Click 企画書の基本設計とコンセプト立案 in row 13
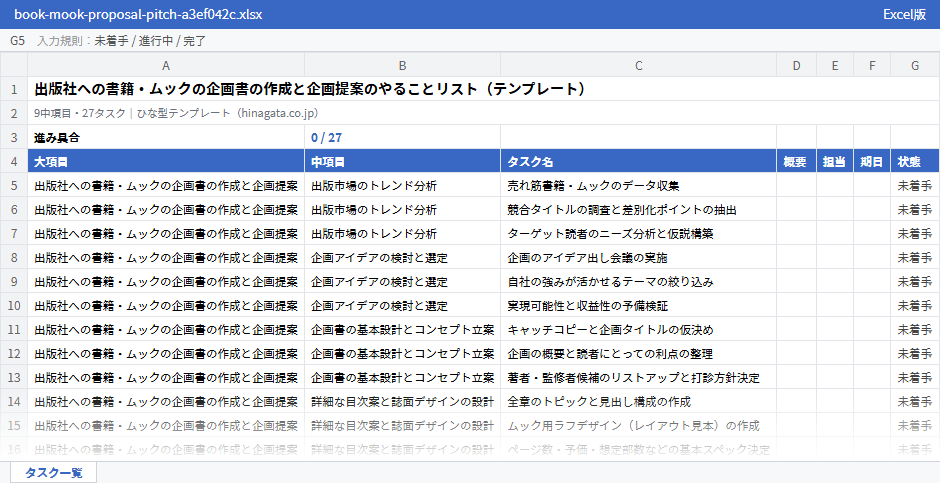Viewport: 940px width, 483px height. [x=402, y=377]
